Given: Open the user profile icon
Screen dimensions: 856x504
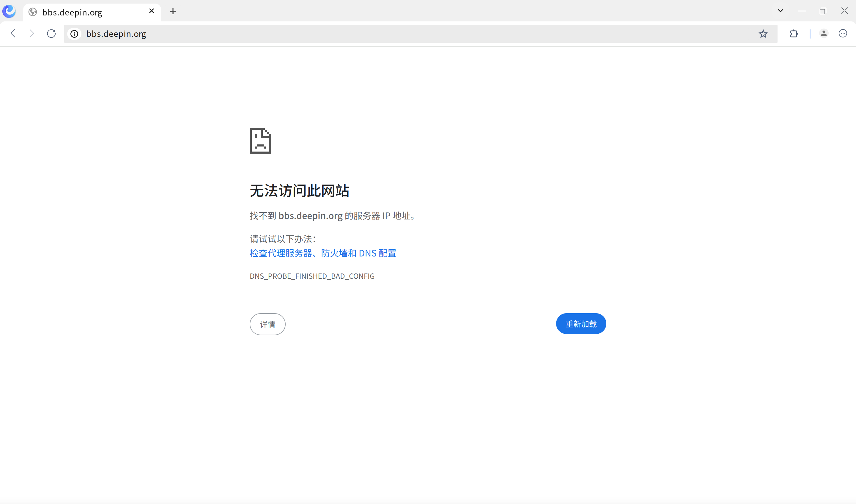Looking at the screenshot, I should [x=824, y=34].
